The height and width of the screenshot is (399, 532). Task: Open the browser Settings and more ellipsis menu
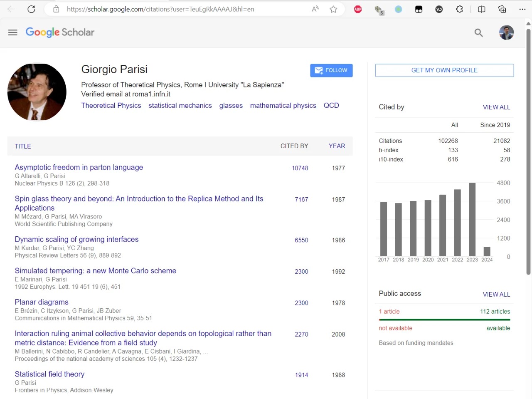[x=522, y=9]
